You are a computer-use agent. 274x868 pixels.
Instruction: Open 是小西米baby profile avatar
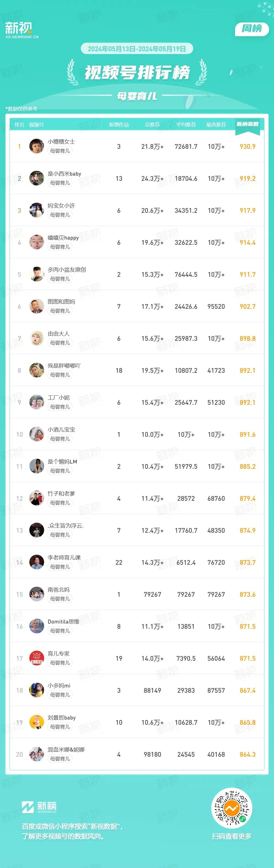point(36,178)
